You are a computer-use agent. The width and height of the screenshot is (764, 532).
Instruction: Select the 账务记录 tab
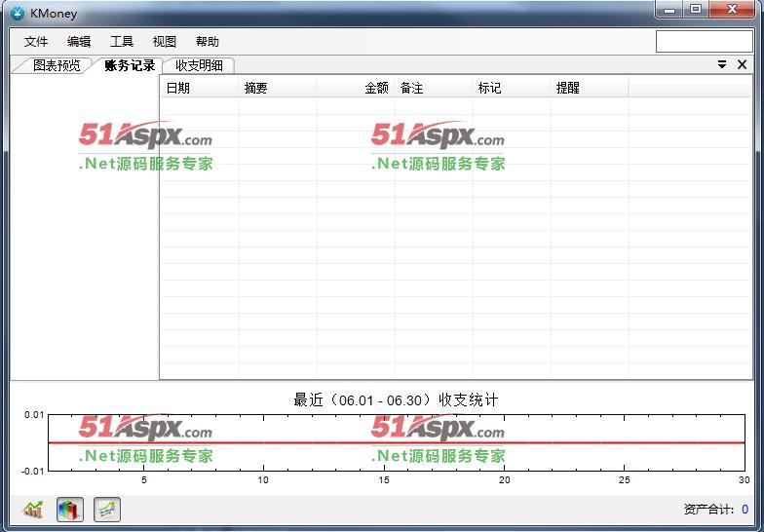click(129, 65)
